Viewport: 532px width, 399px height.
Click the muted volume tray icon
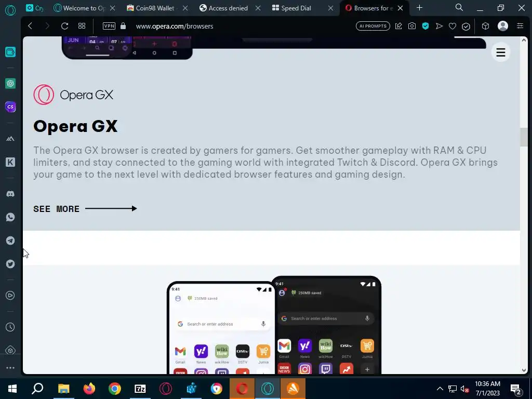pos(464,389)
